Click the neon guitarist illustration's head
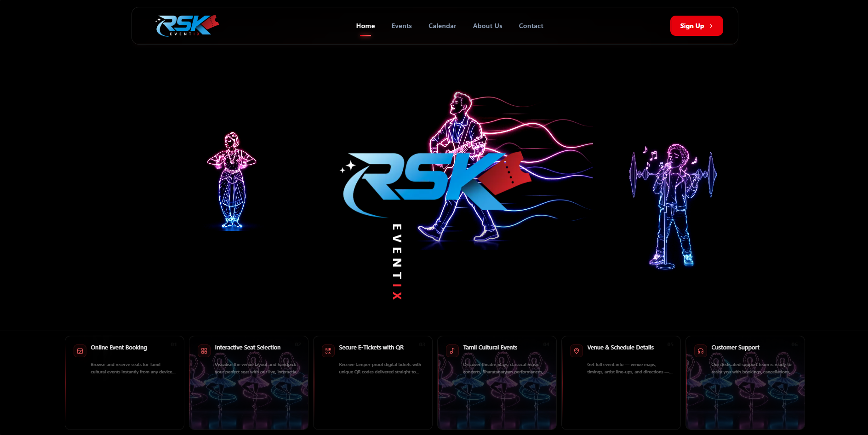The image size is (868, 435). [460, 103]
